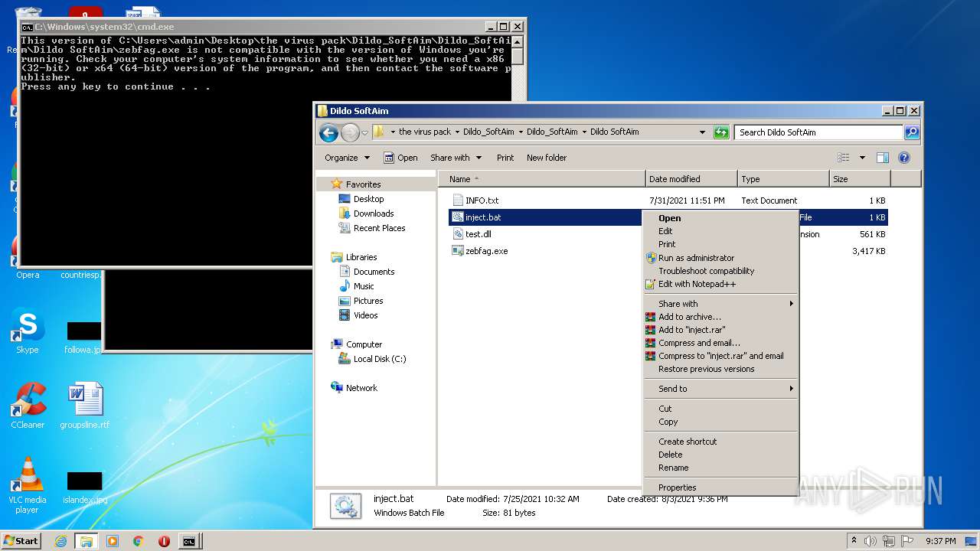Click Internet Explorer taskbar icon
980x551 pixels.
(x=60, y=541)
